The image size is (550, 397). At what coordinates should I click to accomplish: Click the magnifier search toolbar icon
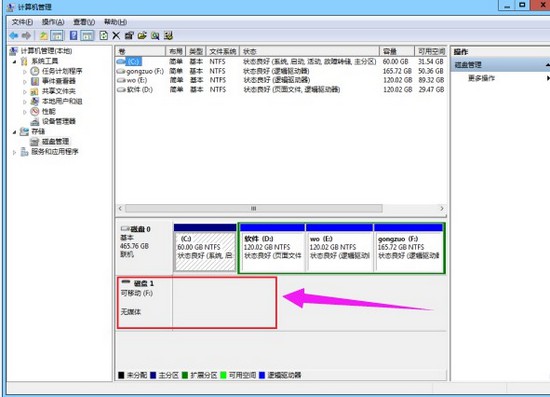(155, 35)
